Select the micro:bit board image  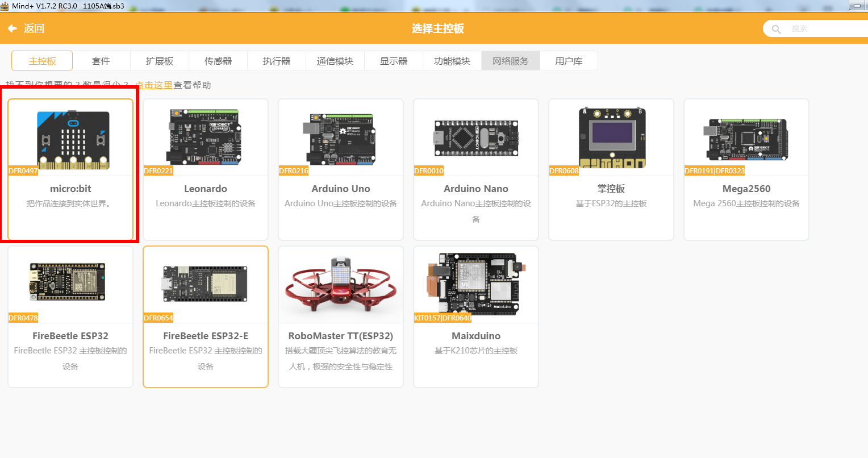73,140
